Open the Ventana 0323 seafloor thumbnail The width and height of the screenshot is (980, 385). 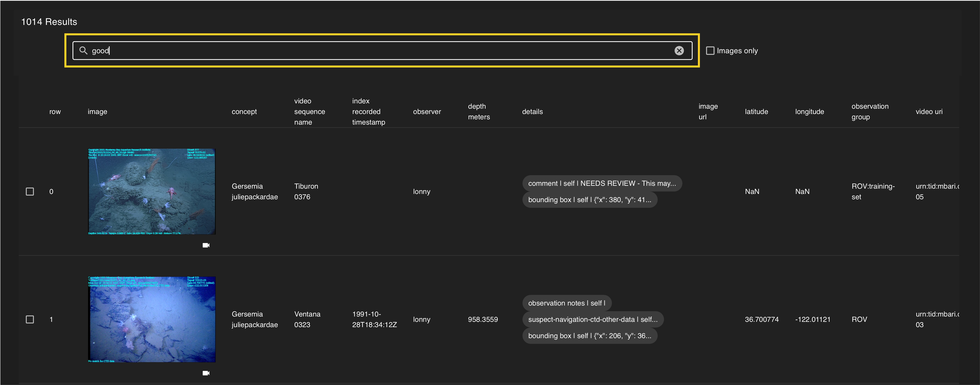coord(151,319)
